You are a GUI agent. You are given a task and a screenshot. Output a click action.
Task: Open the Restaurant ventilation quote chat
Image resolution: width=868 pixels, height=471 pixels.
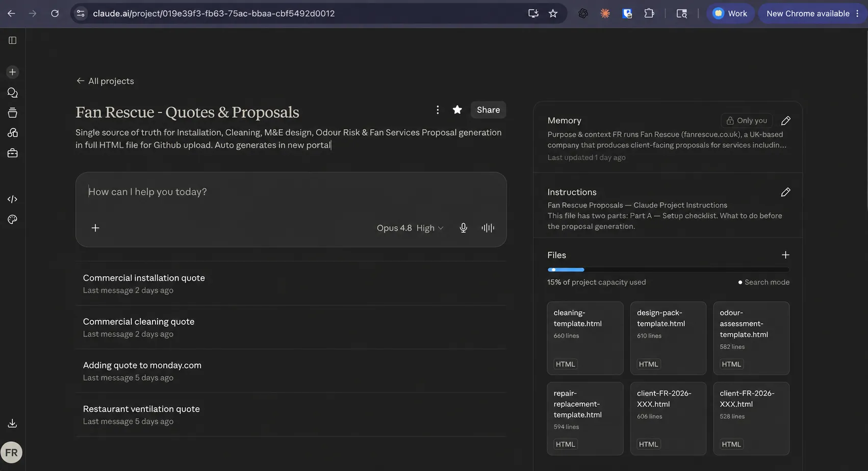pos(291,414)
